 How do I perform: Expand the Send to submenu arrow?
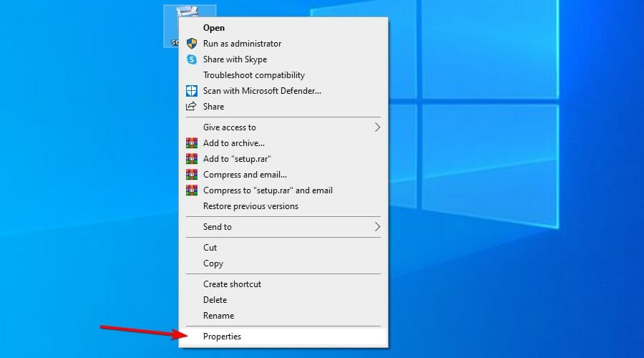[377, 227]
